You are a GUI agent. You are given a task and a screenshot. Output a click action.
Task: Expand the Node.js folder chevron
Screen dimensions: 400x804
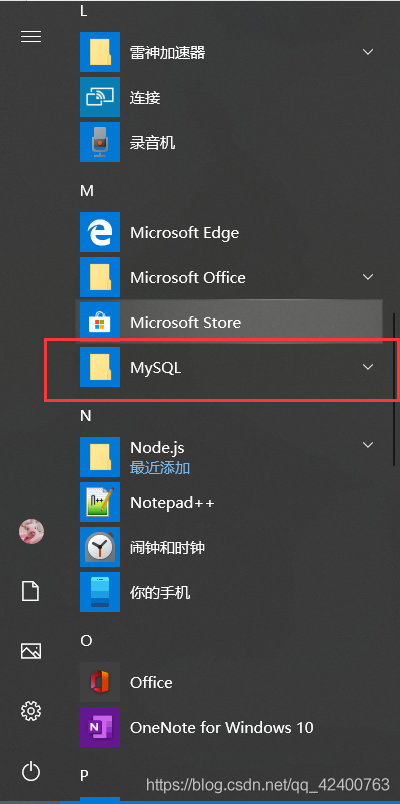coord(368,445)
